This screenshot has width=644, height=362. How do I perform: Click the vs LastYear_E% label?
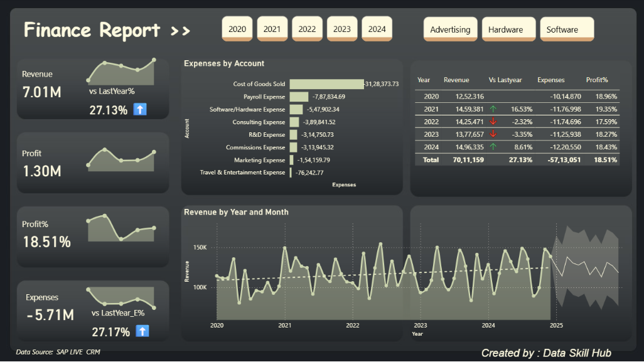pos(118,312)
